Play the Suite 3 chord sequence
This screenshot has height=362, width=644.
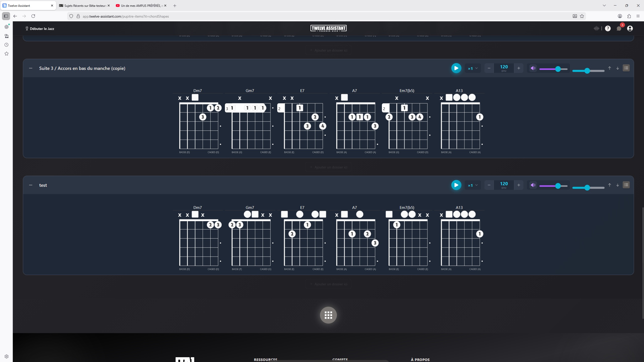tap(456, 68)
